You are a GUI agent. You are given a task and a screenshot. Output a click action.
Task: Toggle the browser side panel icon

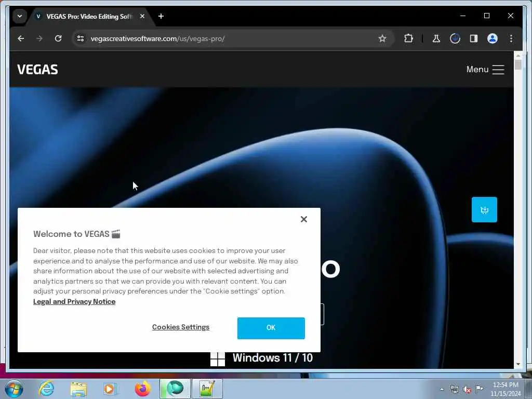[x=474, y=38]
